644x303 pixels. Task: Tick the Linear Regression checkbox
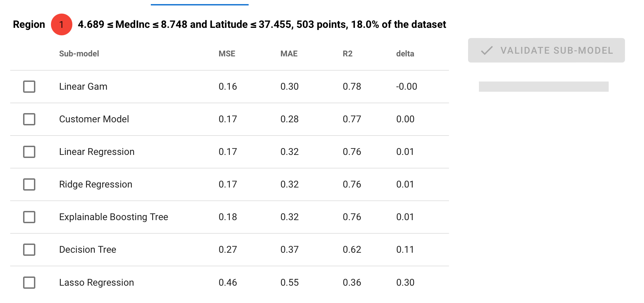(x=29, y=152)
